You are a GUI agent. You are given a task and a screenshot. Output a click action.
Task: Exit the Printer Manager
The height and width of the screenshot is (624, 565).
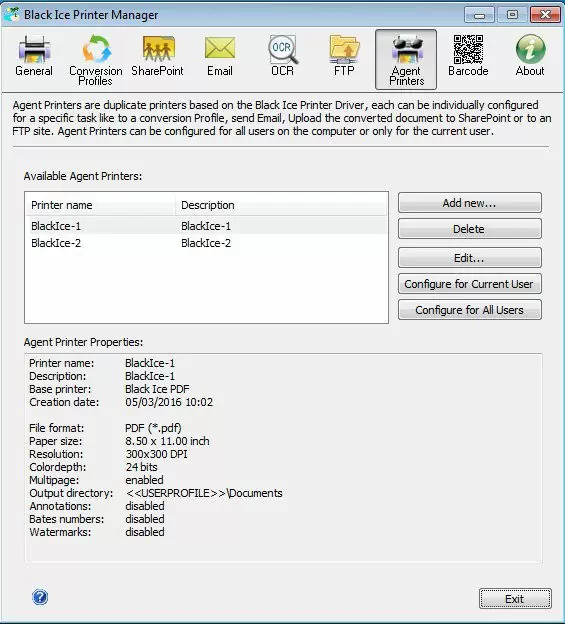click(515, 599)
